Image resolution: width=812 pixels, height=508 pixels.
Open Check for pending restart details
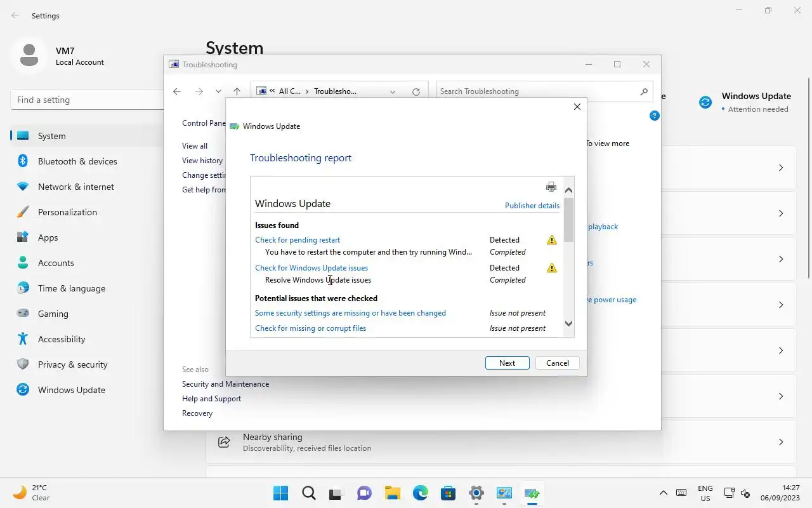[x=298, y=240]
